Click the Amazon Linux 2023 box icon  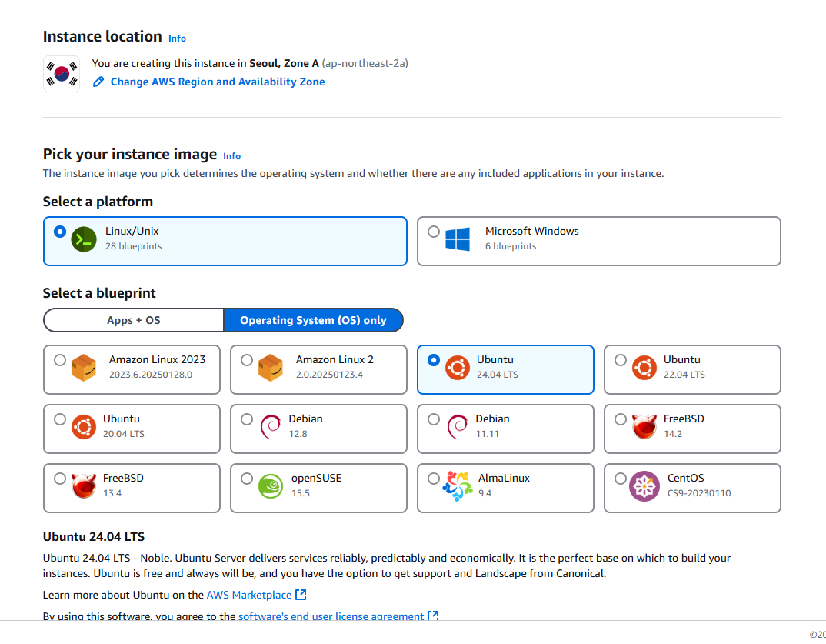(x=84, y=367)
